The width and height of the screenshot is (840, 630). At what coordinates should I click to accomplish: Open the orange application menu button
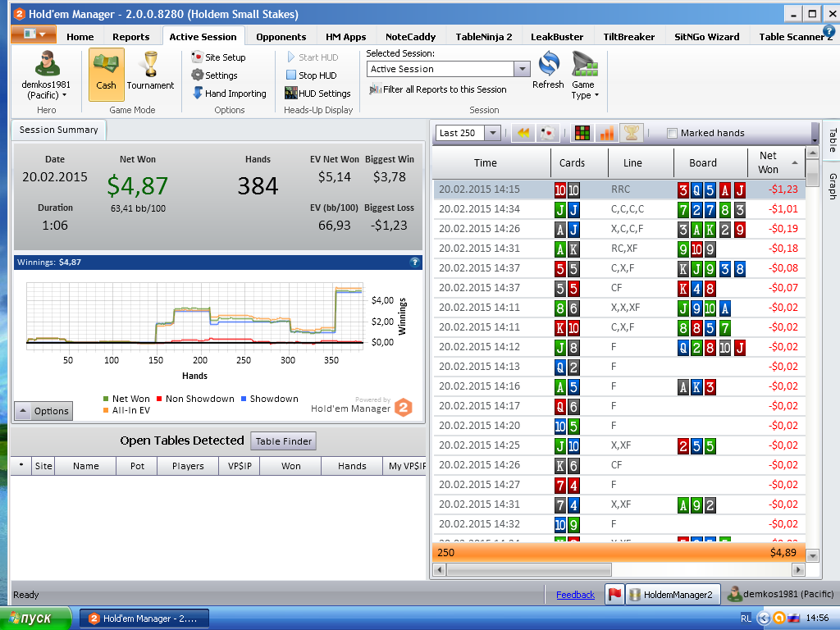(x=34, y=34)
